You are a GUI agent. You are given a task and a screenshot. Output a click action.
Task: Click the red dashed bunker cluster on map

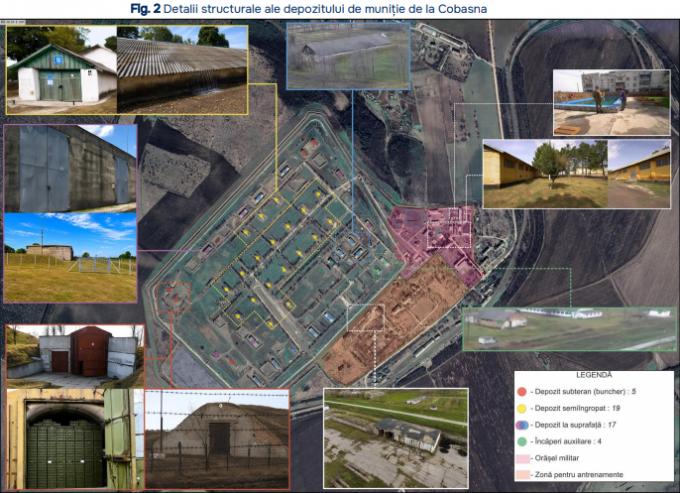(174, 297)
